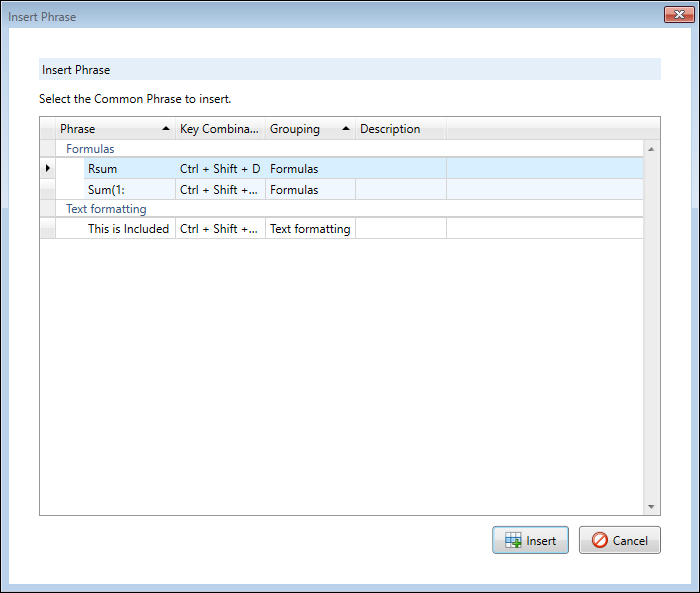
Task: Select the This is Included phrase
Action: 128,229
